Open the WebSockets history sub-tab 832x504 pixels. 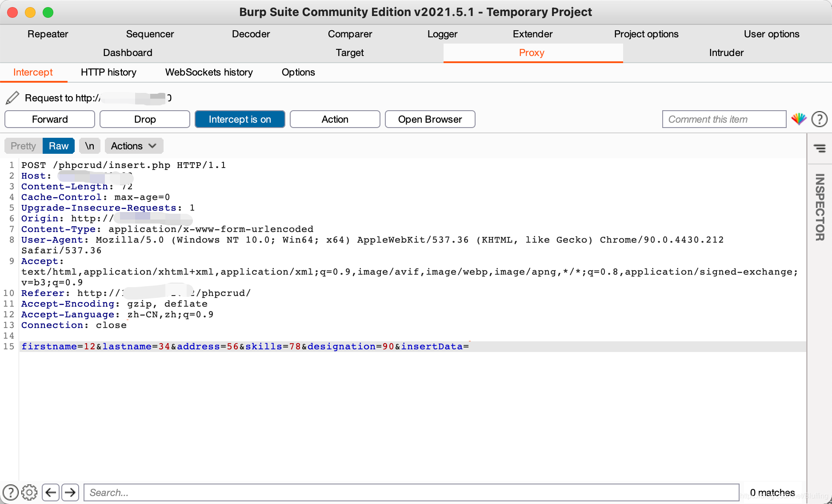(209, 72)
